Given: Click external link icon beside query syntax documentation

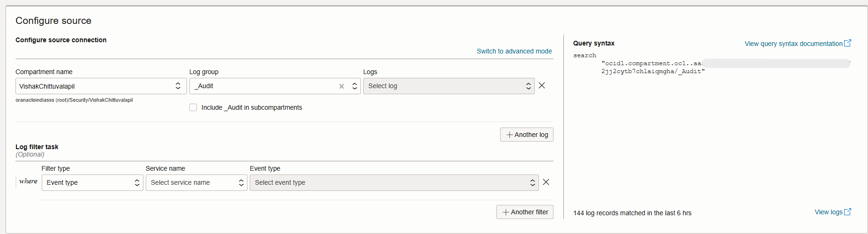Looking at the screenshot, I should point(847,43).
